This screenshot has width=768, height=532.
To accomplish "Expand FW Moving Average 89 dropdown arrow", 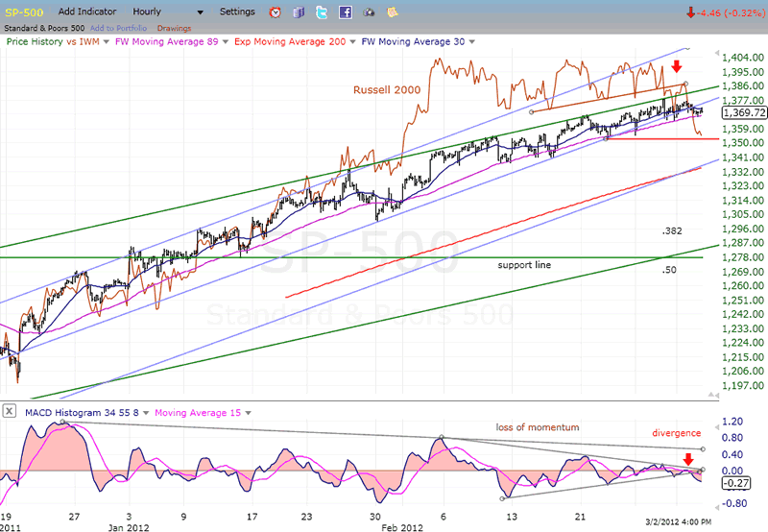I will tap(226, 42).
